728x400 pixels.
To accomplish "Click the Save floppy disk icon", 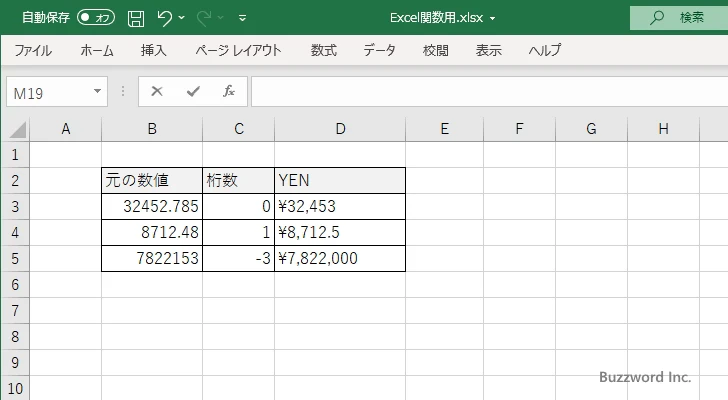I will (x=136, y=18).
